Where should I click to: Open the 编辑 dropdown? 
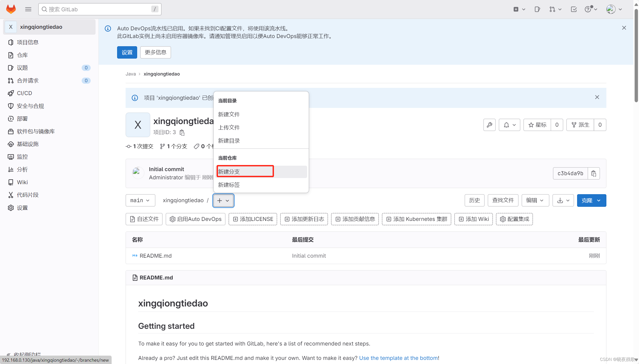coord(535,200)
